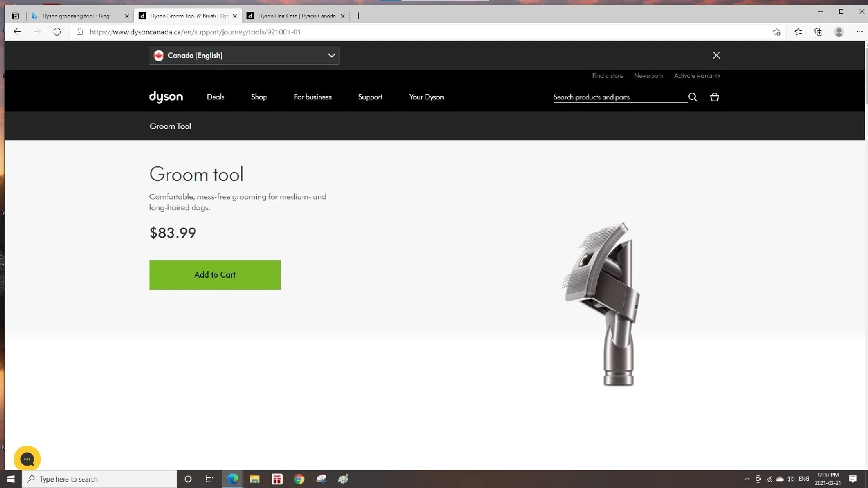Click the Search products and parts field
This screenshot has height=488, width=868.
point(615,97)
